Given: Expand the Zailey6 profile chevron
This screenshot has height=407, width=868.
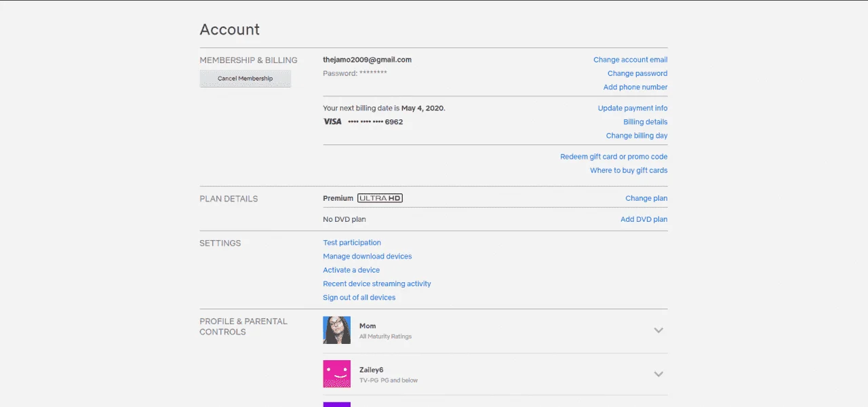Looking at the screenshot, I should tap(658, 374).
